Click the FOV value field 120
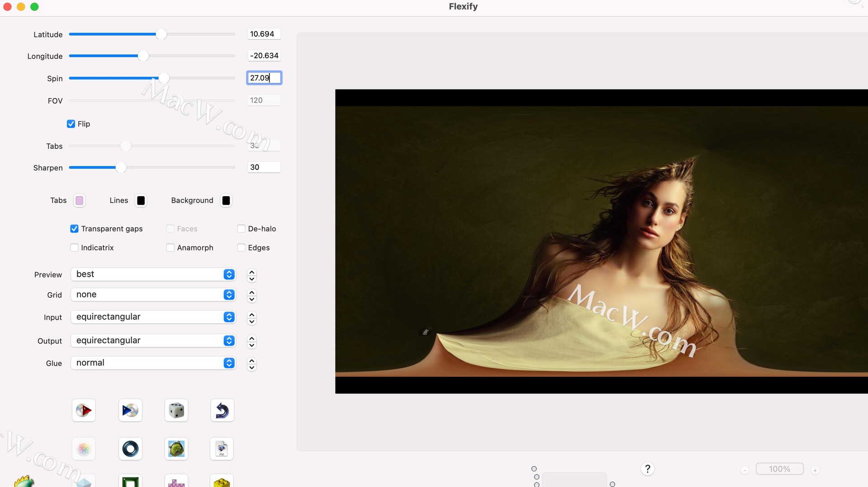 [x=264, y=100]
